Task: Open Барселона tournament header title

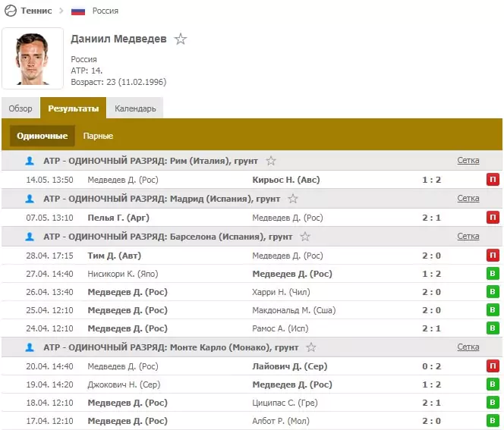Action: 168,237
